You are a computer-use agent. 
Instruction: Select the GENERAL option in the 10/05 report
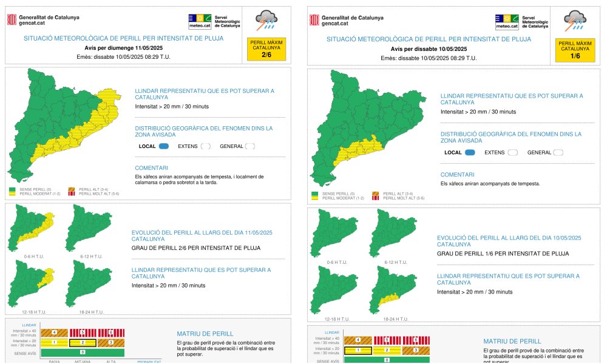click(x=558, y=152)
